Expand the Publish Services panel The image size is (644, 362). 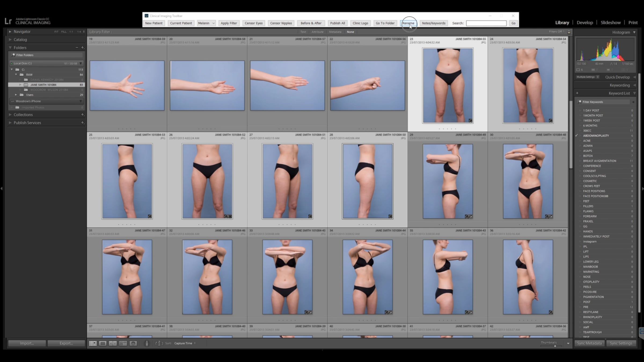click(10, 123)
